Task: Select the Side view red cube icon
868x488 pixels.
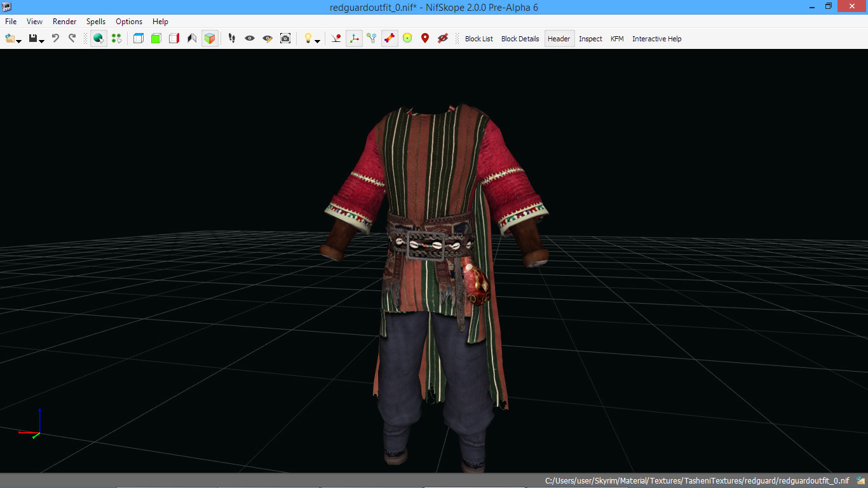Action: click(174, 39)
